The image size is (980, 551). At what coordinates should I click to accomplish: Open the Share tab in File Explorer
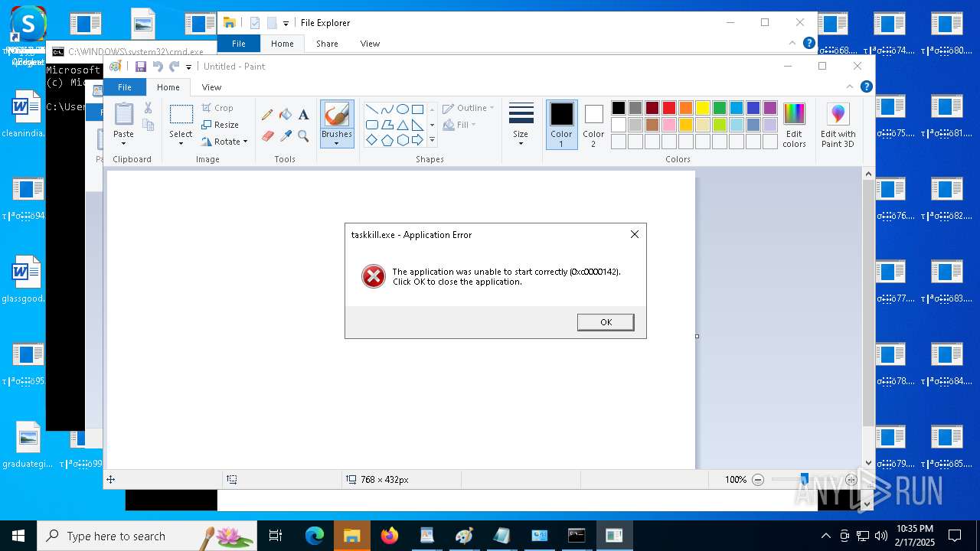pos(327,44)
